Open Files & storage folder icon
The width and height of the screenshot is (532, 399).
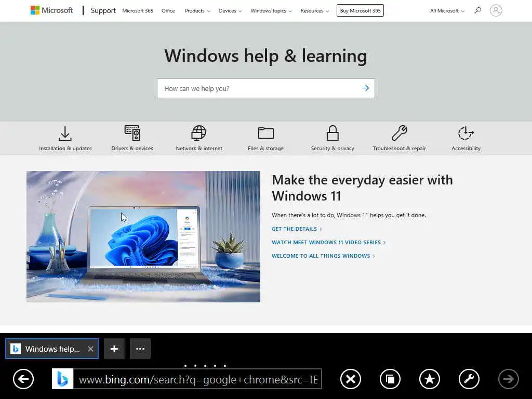[x=265, y=133]
